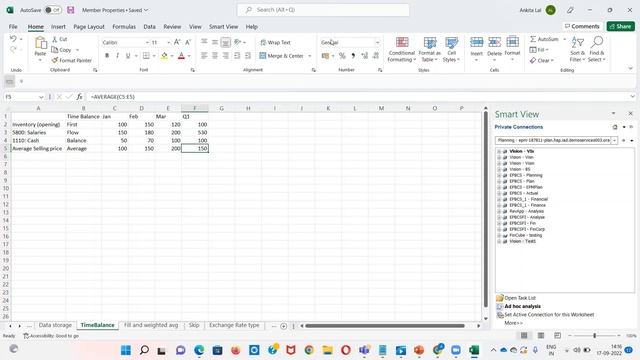This screenshot has width=640, height=360.
Task: Click the Percent Style icon
Action: coord(342,56)
